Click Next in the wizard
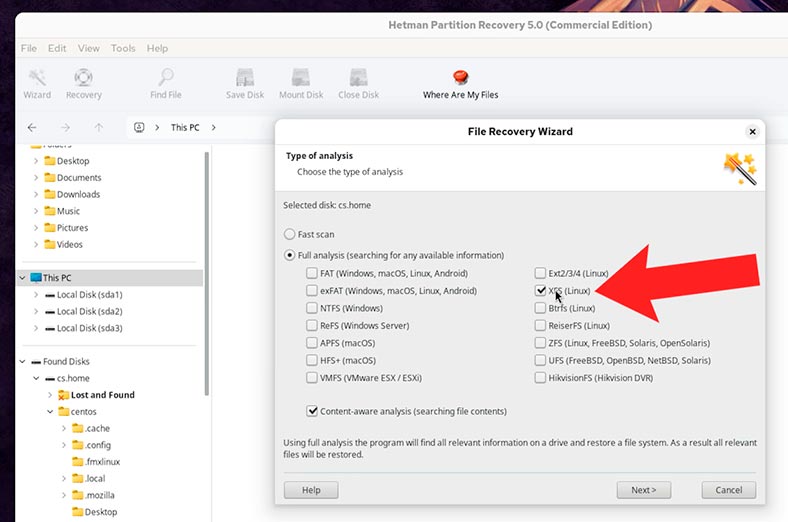 coord(644,490)
